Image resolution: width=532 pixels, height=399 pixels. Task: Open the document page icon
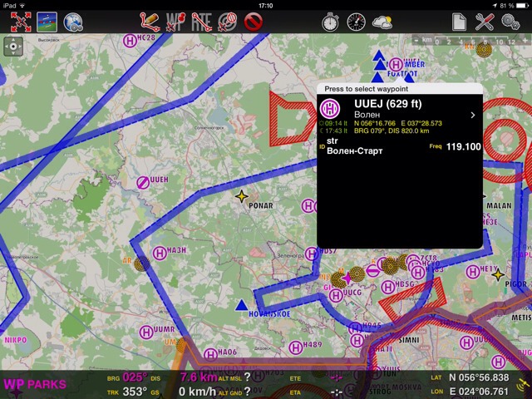pyautogui.click(x=458, y=22)
